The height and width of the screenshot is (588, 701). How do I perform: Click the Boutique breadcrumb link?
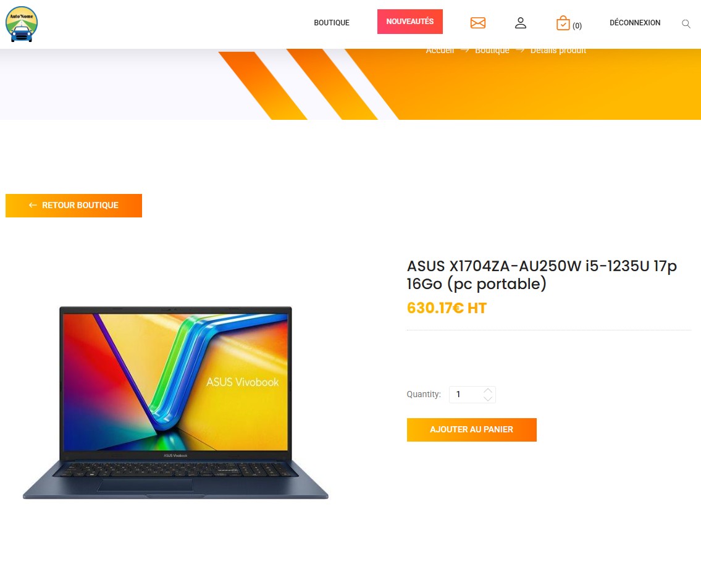click(x=492, y=50)
